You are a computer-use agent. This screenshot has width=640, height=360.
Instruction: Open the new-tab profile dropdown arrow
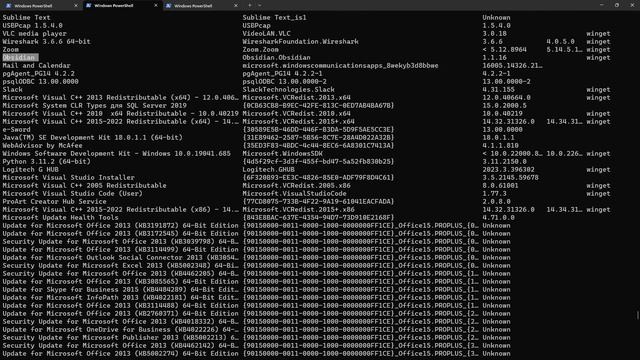(260, 5)
